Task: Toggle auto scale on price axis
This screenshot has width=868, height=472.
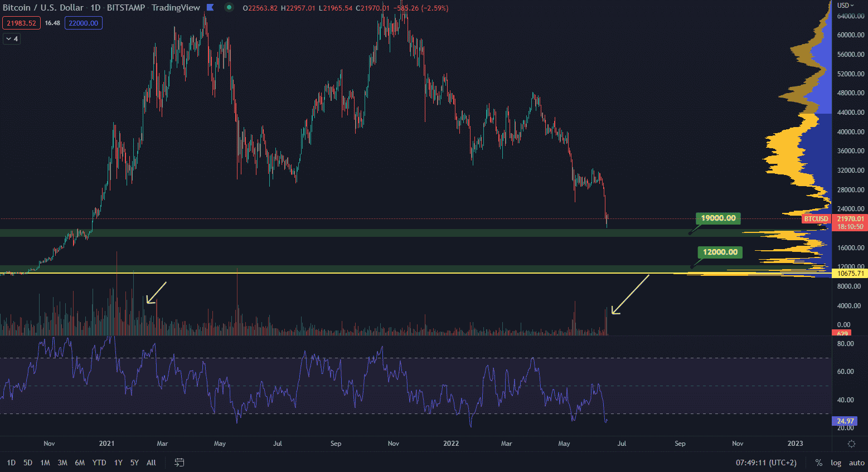Action: click(856, 463)
